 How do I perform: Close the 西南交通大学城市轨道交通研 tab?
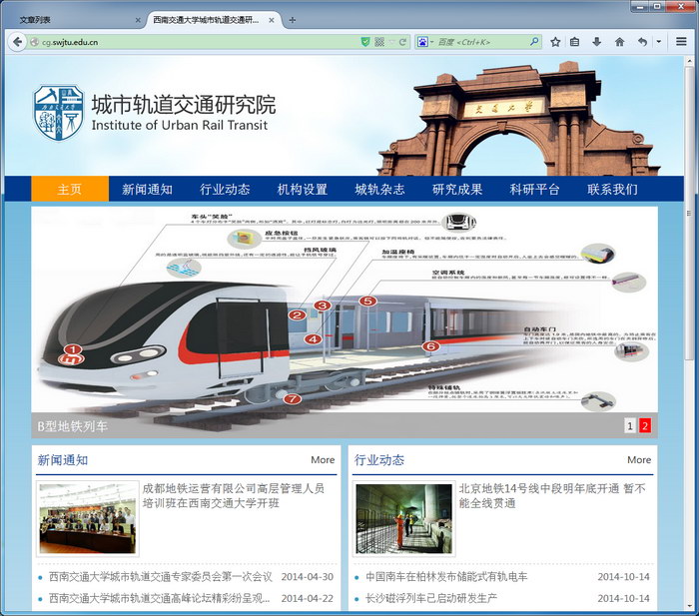click(271, 20)
